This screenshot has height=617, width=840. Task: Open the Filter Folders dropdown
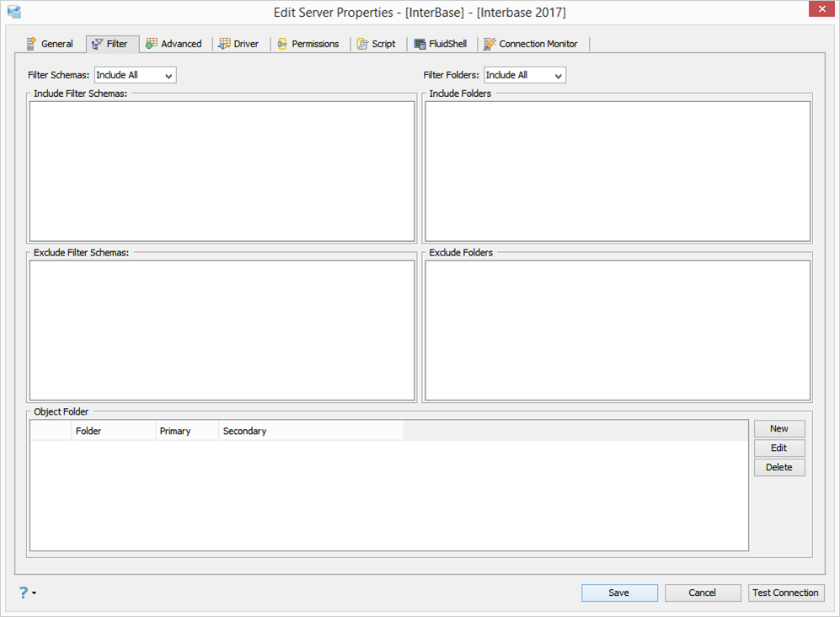525,75
